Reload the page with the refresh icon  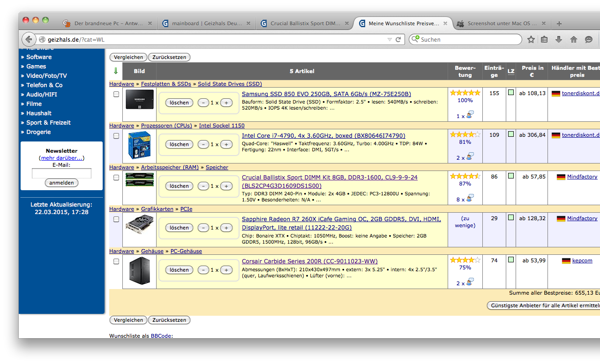[x=398, y=40]
